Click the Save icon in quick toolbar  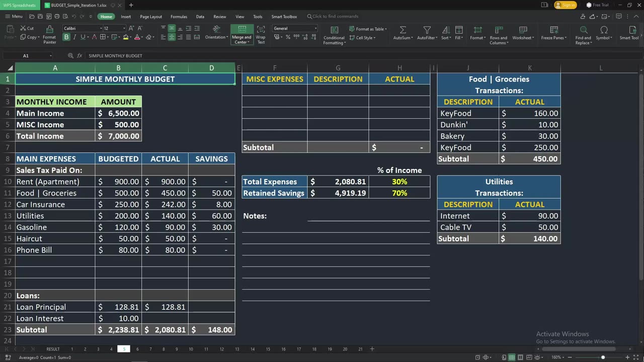[40, 17]
